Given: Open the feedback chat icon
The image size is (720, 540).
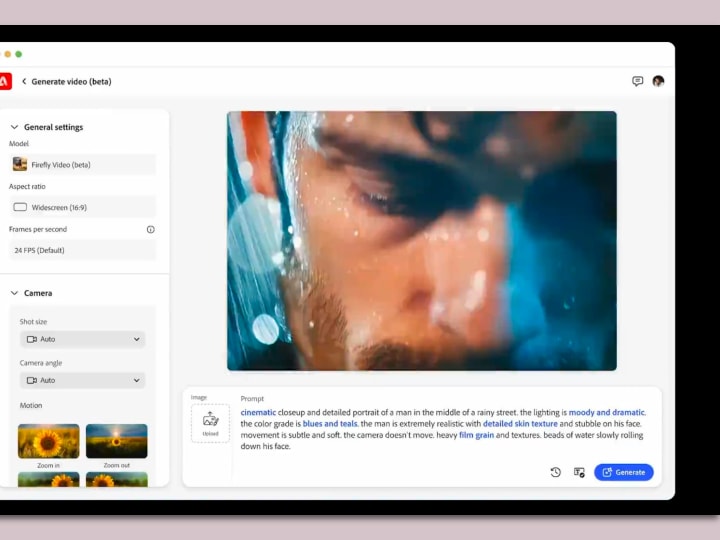Looking at the screenshot, I should (637, 81).
